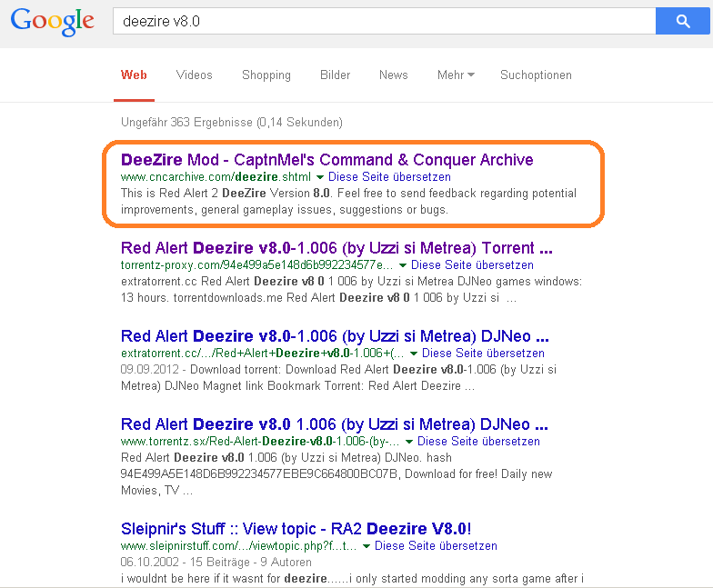
Task: Click Diese Seite übersetzen for sleipnirstuff result
Action: pyautogui.click(x=437, y=545)
